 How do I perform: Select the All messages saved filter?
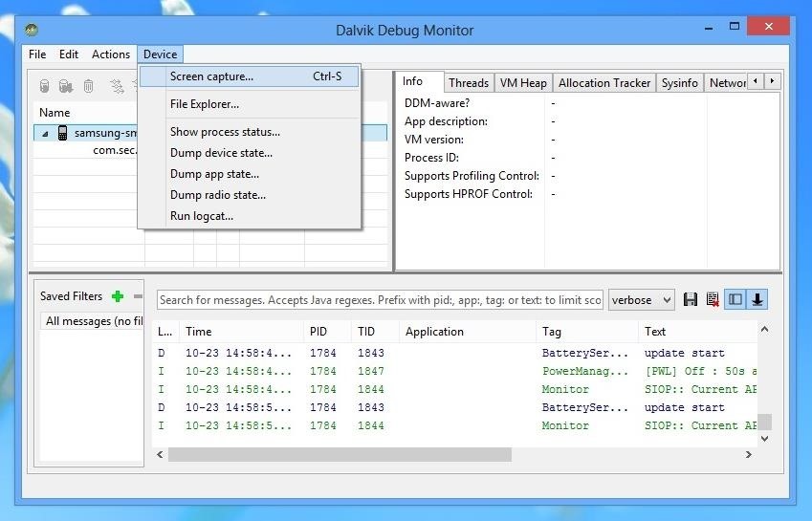pos(92,321)
